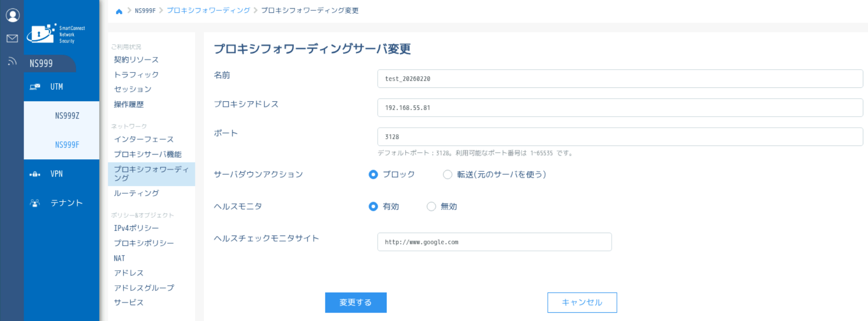Open プロキシポリシー in the side menu

tap(144, 243)
